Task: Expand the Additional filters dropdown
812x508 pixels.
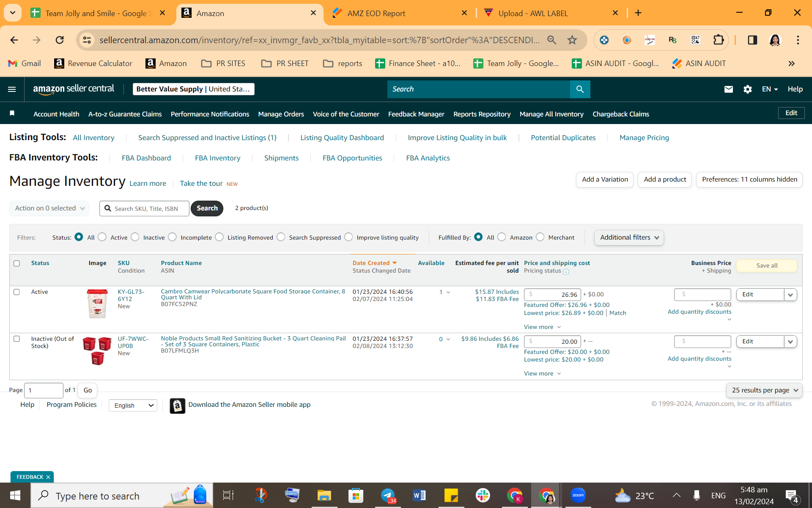Action: (629, 237)
